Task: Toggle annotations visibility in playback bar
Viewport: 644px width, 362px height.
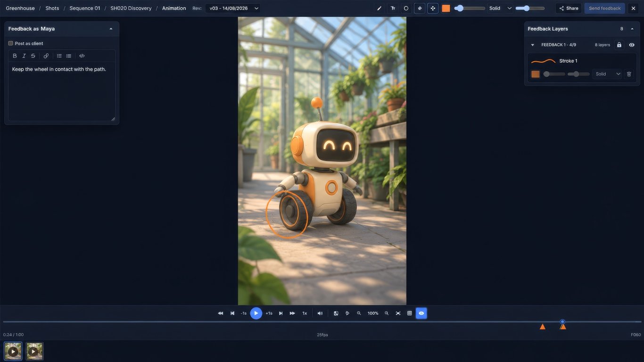Action: (421, 313)
